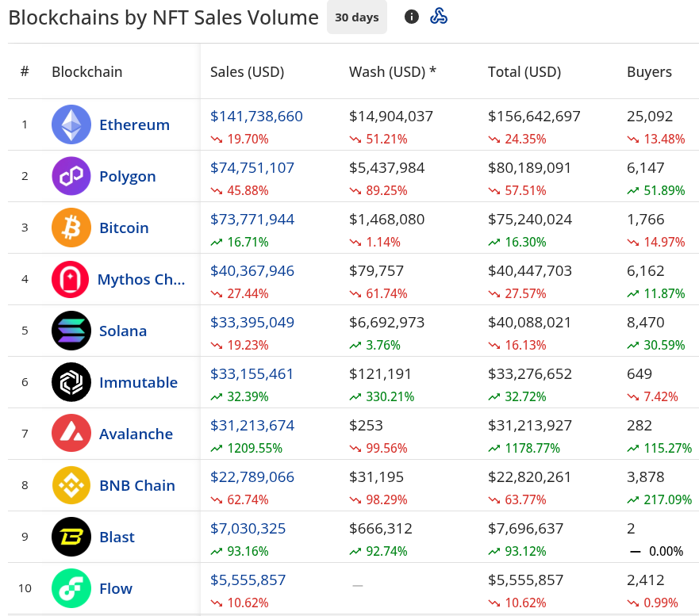Open the Avalanche blockchain link

pyautogui.click(x=136, y=434)
